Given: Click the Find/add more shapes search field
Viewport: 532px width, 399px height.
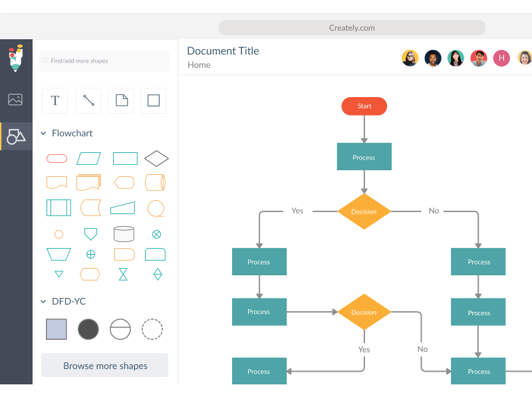Looking at the screenshot, I should click(104, 61).
